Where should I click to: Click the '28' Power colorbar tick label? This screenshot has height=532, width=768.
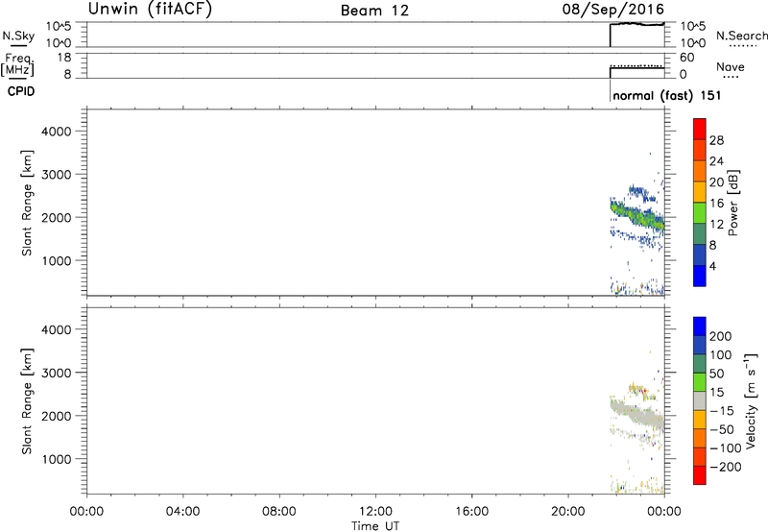tap(716, 140)
